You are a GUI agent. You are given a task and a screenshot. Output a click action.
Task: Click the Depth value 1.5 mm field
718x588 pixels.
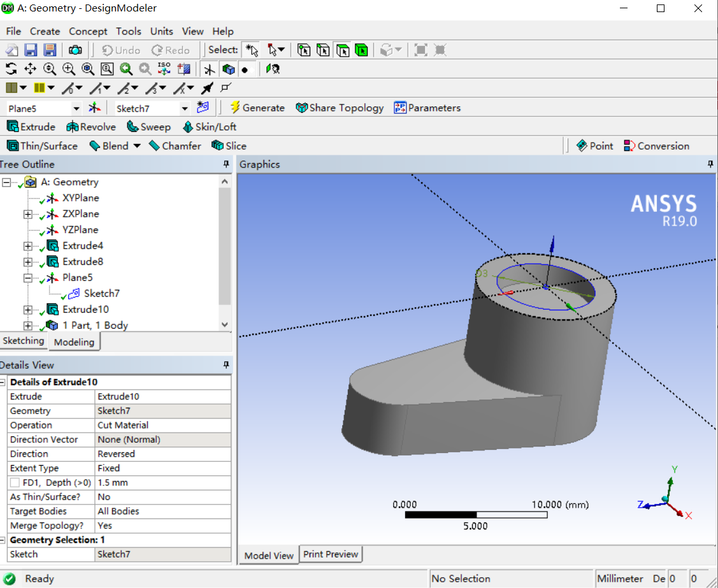163,483
